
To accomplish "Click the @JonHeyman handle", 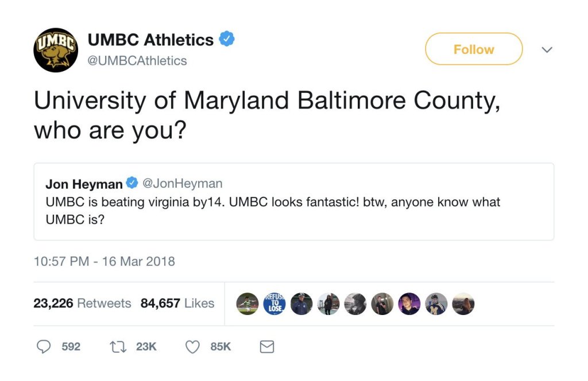I will (x=182, y=184).
